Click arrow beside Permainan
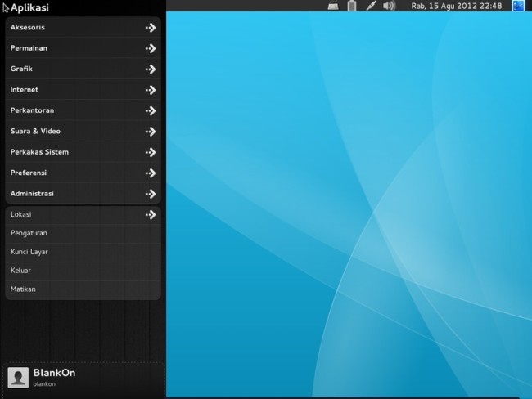The width and height of the screenshot is (532, 399). pos(151,48)
